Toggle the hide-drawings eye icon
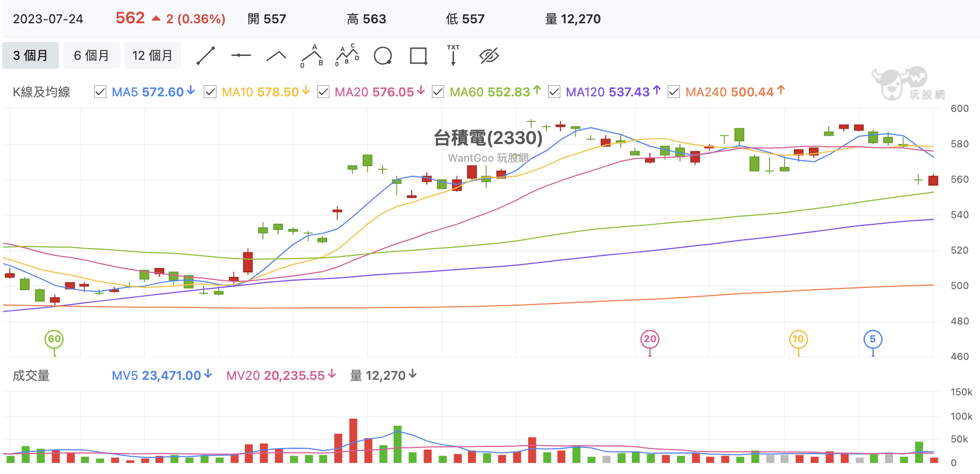This screenshot has height=474, width=980. (489, 55)
